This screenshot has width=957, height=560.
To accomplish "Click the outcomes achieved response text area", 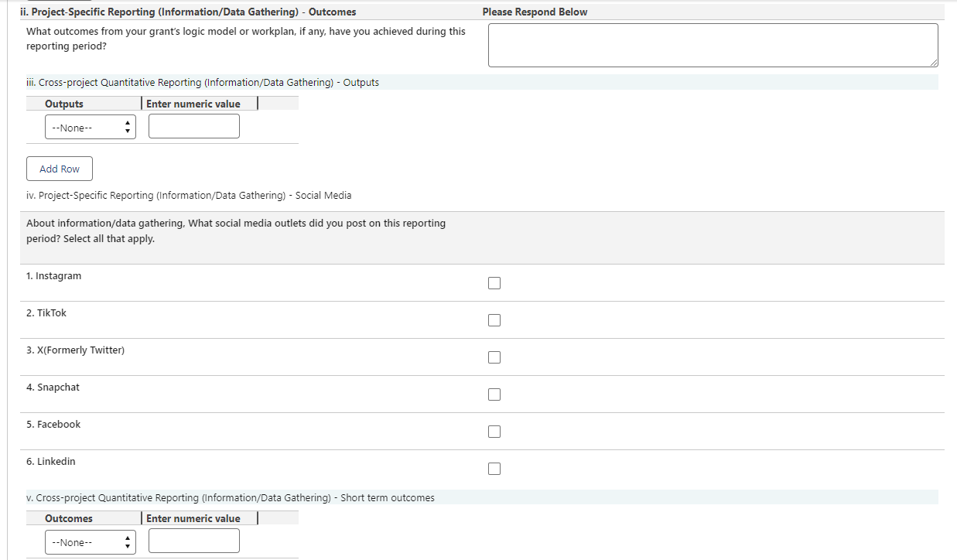I will coord(712,45).
